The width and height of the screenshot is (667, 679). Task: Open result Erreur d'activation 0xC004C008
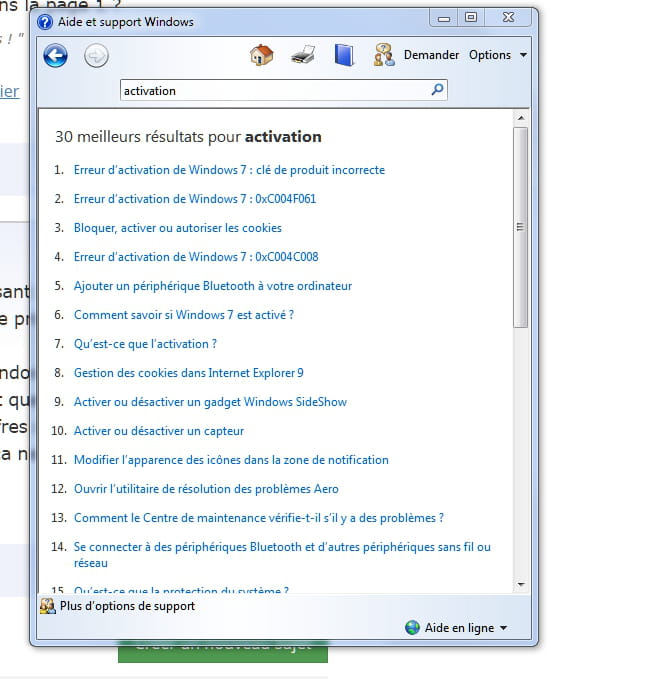[x=196, y=257]
